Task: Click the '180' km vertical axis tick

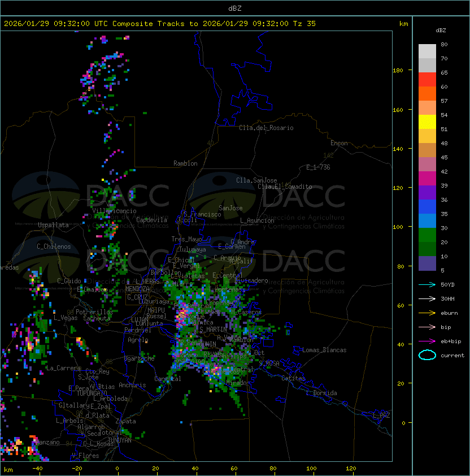Action: pyautogui.click(x=398, y=71)
